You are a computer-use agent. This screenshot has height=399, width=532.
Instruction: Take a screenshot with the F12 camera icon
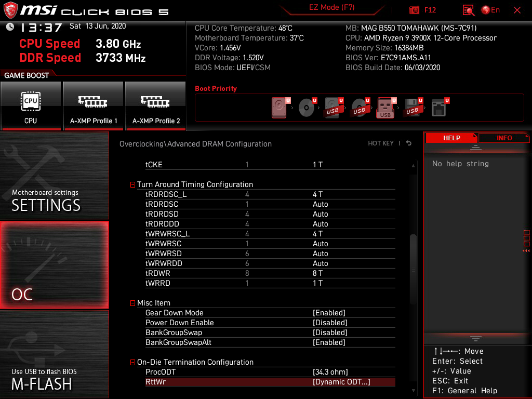click(x=414, y=10)
